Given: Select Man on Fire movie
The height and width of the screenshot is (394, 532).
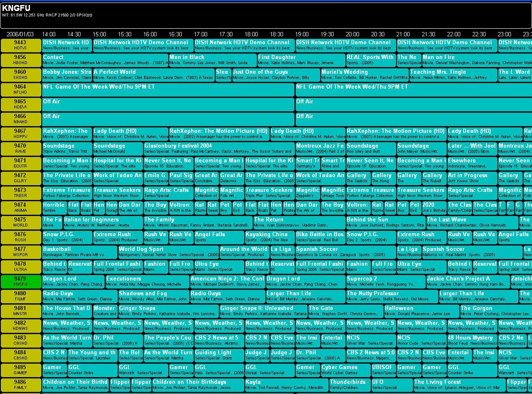Looking at the screenshot, I should point(477,60).
